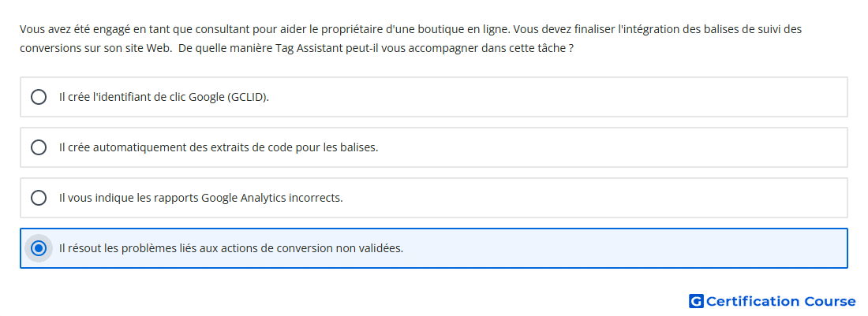Image resolution: width=868 pixels, height=316 pixels.
Task: Click the selected radio for unvalidated conversions
Action: coord(39,248)
